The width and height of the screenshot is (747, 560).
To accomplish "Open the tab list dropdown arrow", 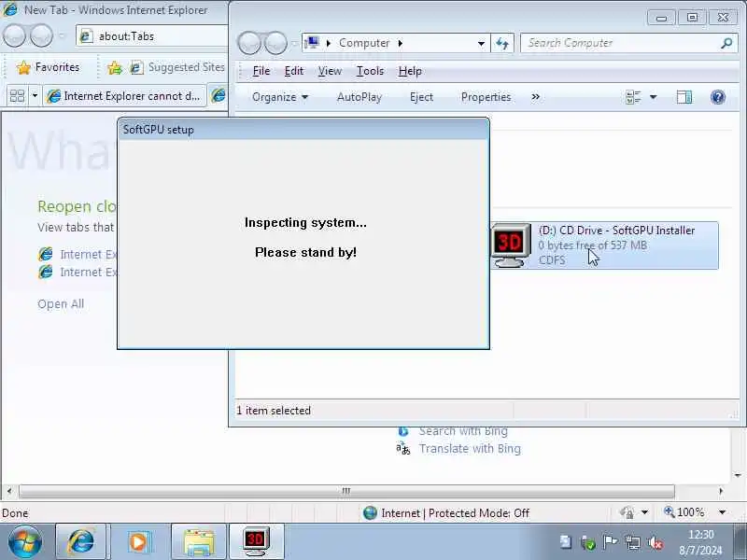I will 35,96.
